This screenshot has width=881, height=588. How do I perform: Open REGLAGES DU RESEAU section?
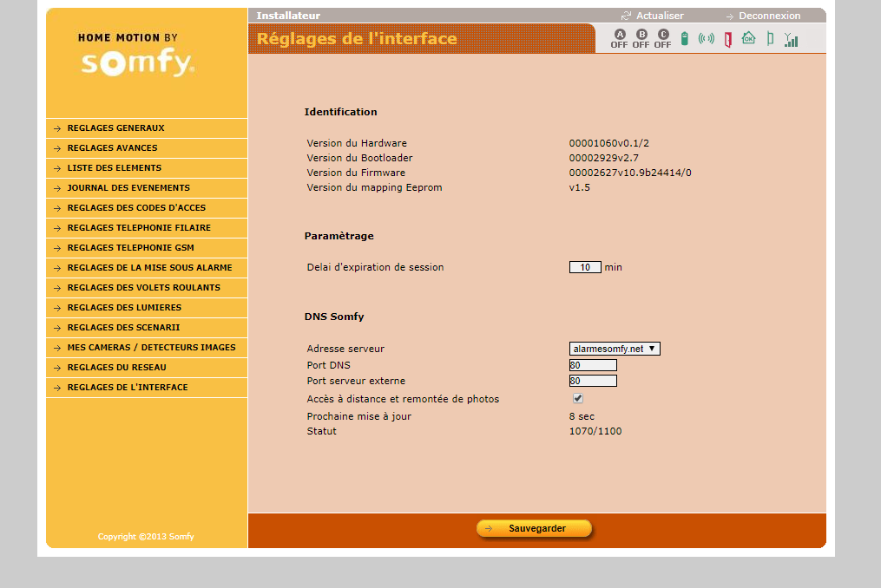tap(116, 368)
